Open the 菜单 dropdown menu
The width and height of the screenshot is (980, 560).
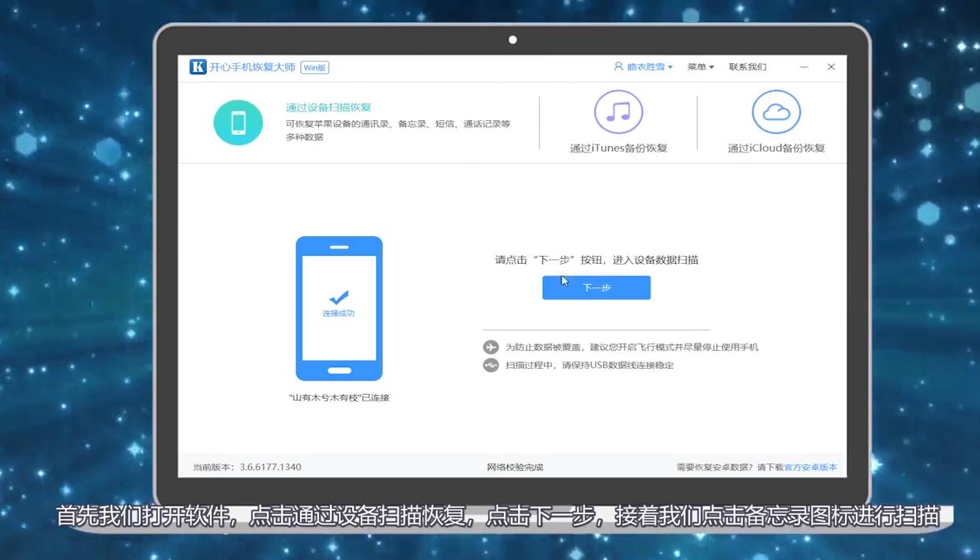click(x=700, y=67)
